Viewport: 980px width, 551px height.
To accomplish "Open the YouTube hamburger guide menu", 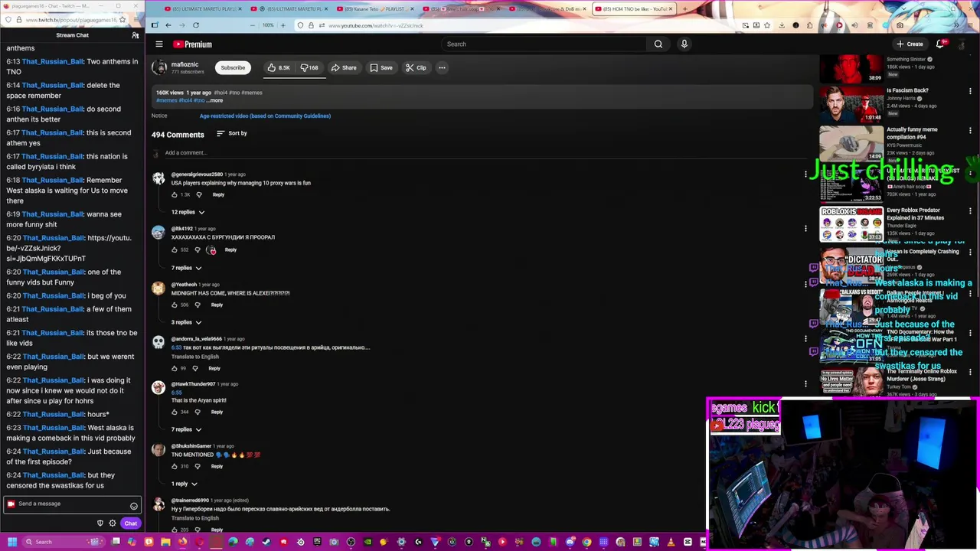I will [x=158, y=44].
